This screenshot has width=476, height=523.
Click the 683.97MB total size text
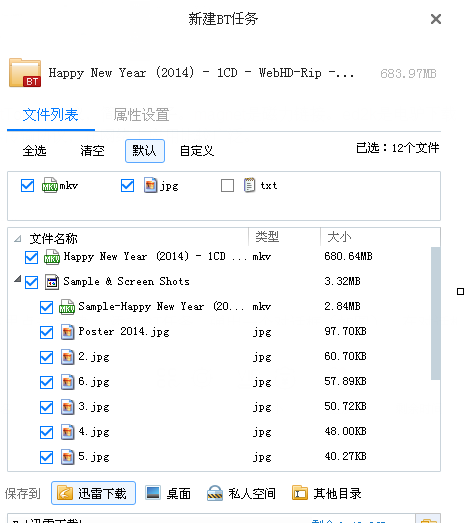tap(408, 73)
